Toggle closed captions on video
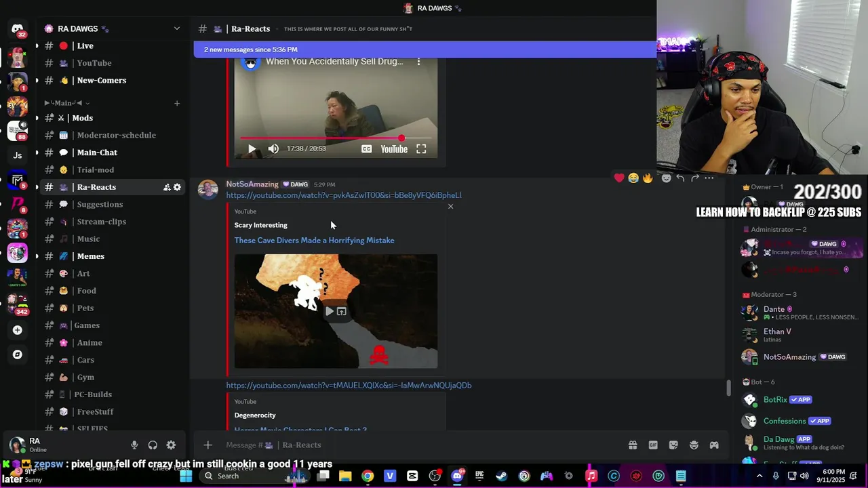This screenshot has width=868, height=488. pyautogui.click(x=367, y=149)
